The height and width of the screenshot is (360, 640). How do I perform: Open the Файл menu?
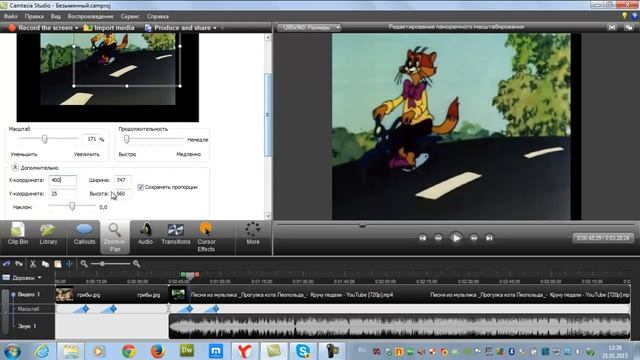click(x=10, y=16)
